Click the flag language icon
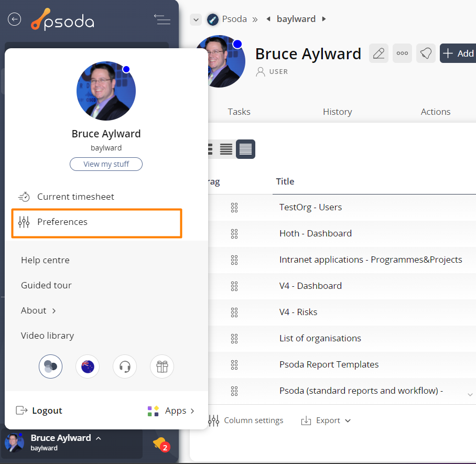 88,366
